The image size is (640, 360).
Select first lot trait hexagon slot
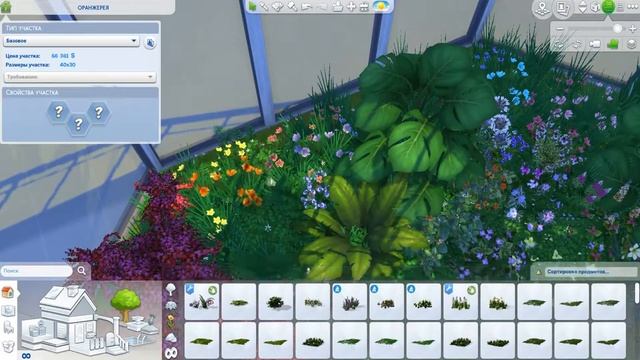click(59, 111)
